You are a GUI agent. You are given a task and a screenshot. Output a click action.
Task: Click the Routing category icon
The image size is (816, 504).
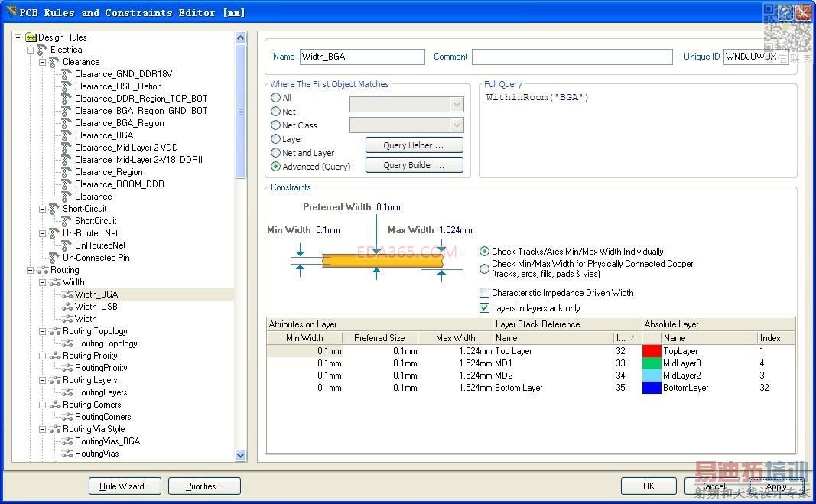click(x=42, y=270)
